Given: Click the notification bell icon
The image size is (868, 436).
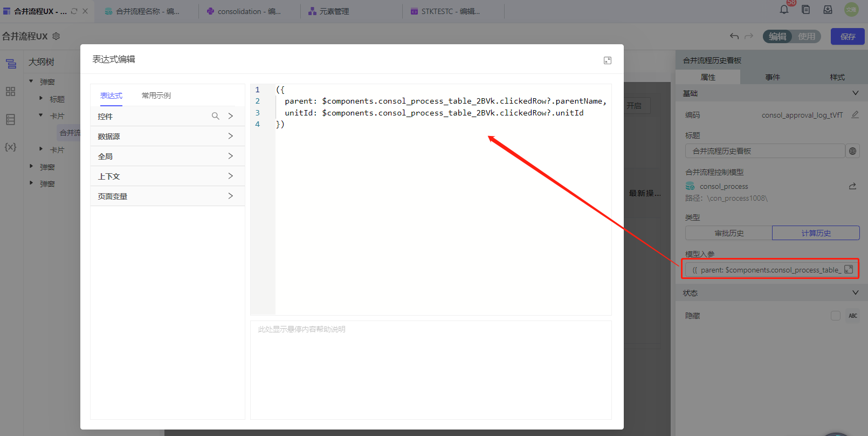Looking at the screenshot, I should pyautogui.click(x=784, y=10).
